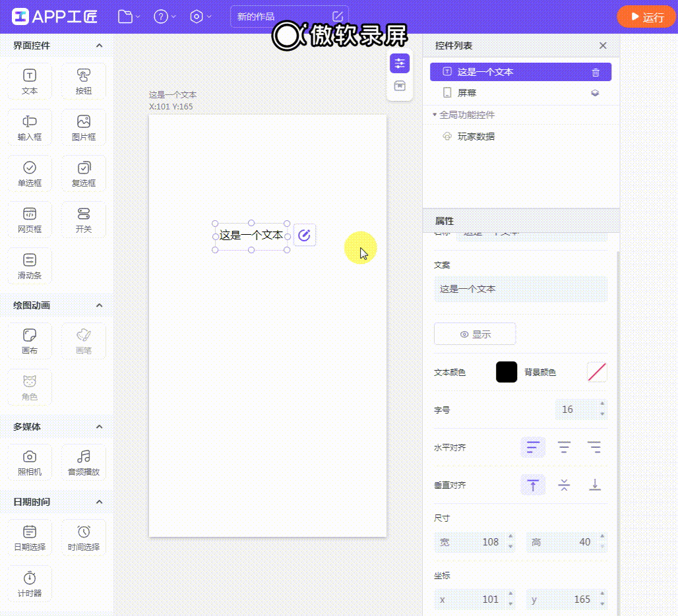
Task: Add an 音频播放 audio widget
Action: coord(84,462)
